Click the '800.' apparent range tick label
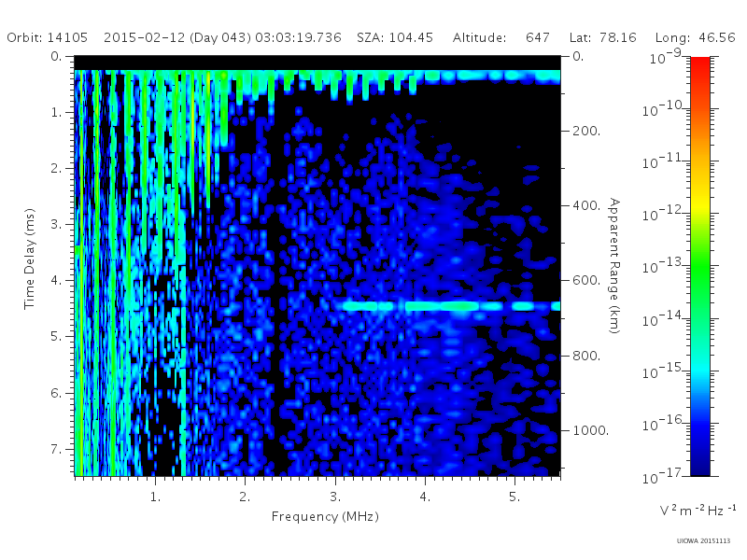Image resolution: width=747 pixels, height=560 pixels. [586, 356]
